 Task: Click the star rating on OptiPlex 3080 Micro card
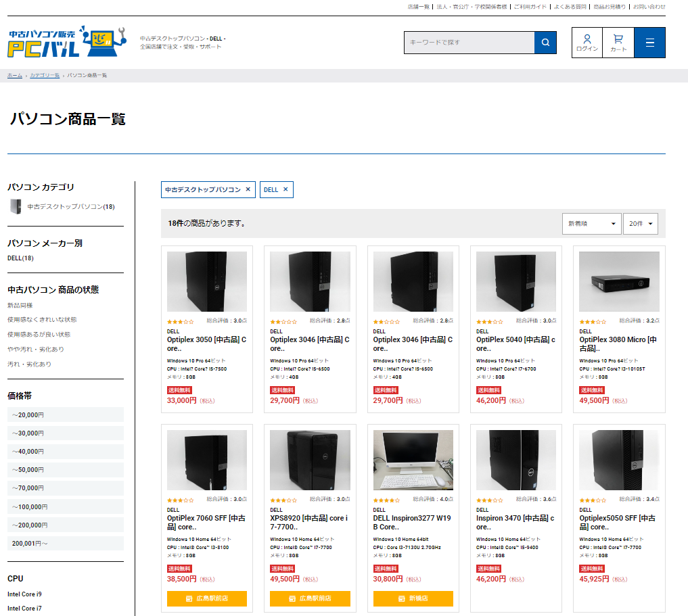pyautogui.click(x=593, y=322)
